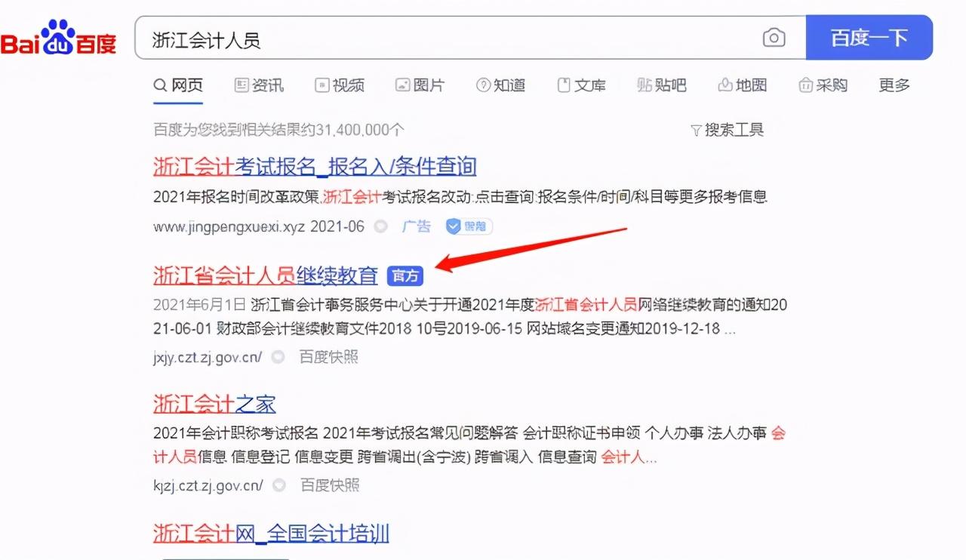Open the 搜索工具 filter

(x=728, y=130)
